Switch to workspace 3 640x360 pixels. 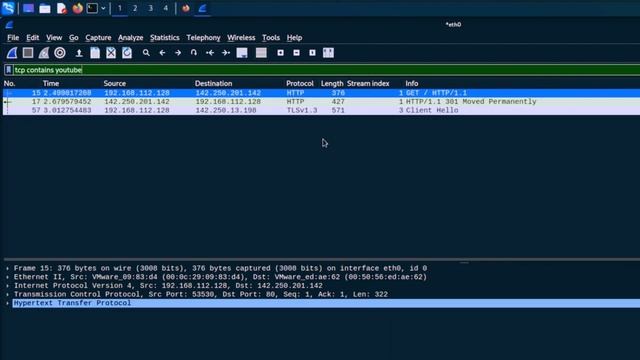150,8
